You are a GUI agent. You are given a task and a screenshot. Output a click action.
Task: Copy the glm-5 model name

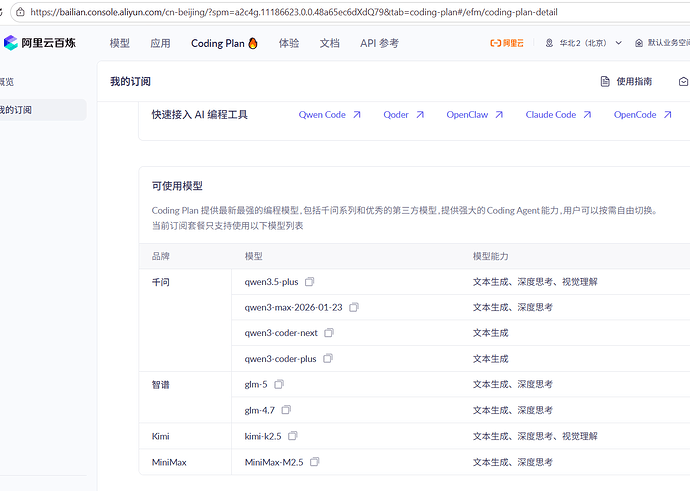(279, 384)
